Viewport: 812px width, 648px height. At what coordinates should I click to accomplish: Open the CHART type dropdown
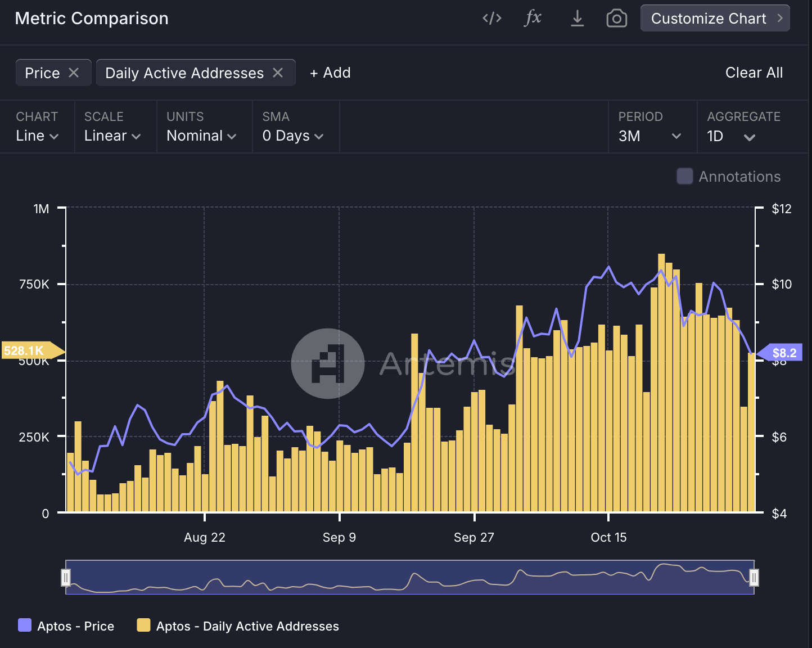coord(37,136)
